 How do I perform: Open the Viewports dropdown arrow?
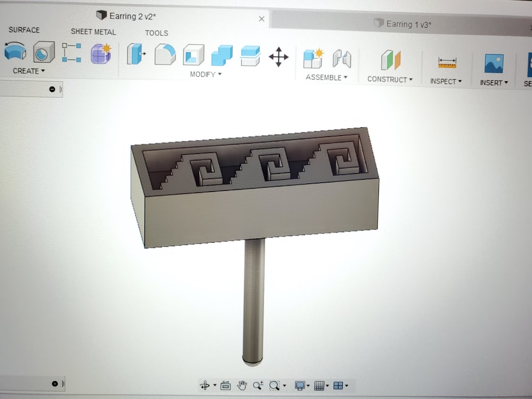[346, 385]
